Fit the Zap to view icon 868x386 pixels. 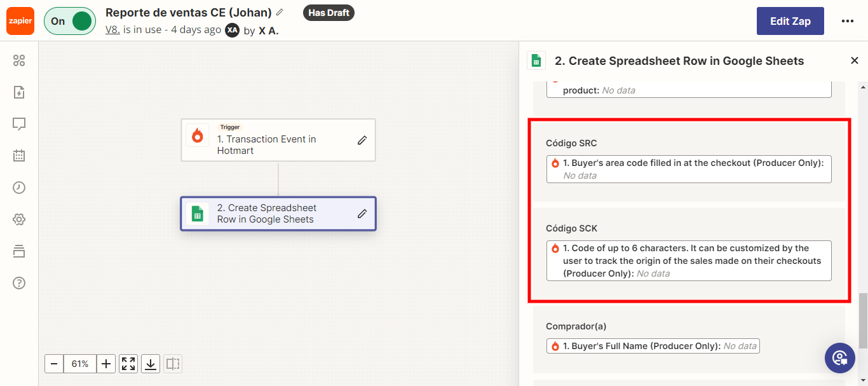pyautogui.click(x=128, y=364)
